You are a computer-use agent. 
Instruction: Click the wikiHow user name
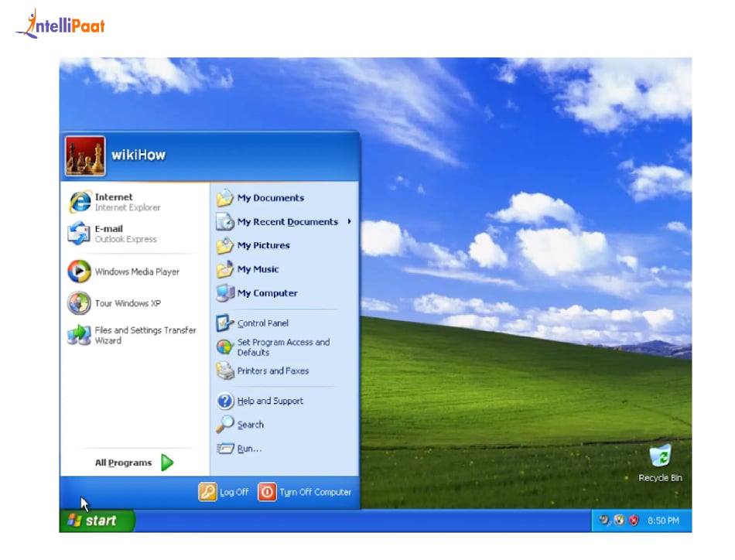pyautogui.click(x=138, y=155)
